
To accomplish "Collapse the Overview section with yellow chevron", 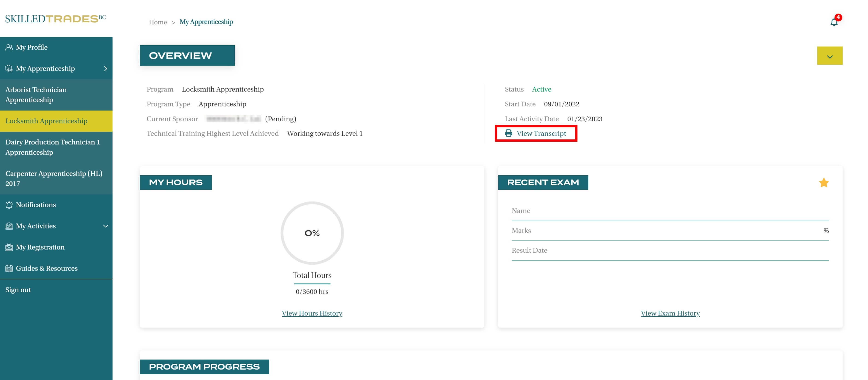I will (830, 56).
